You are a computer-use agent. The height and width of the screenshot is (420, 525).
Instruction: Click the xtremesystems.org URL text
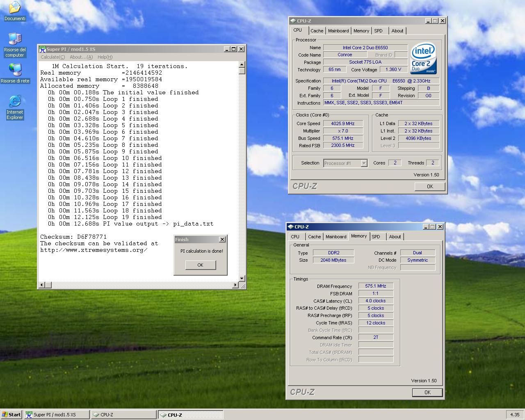tap(94, 250)
